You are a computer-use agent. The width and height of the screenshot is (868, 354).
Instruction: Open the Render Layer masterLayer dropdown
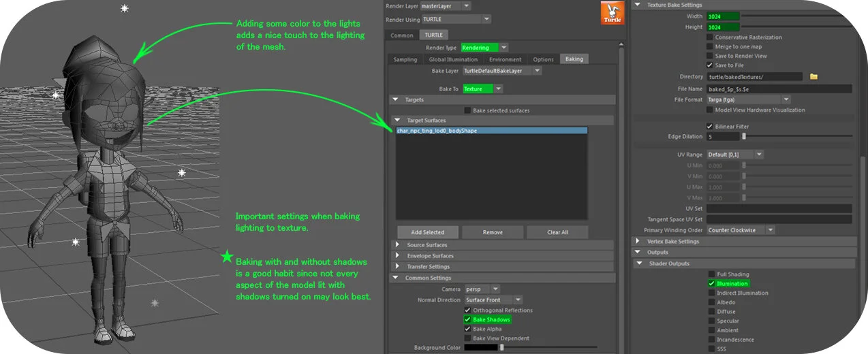pos(446,5)
